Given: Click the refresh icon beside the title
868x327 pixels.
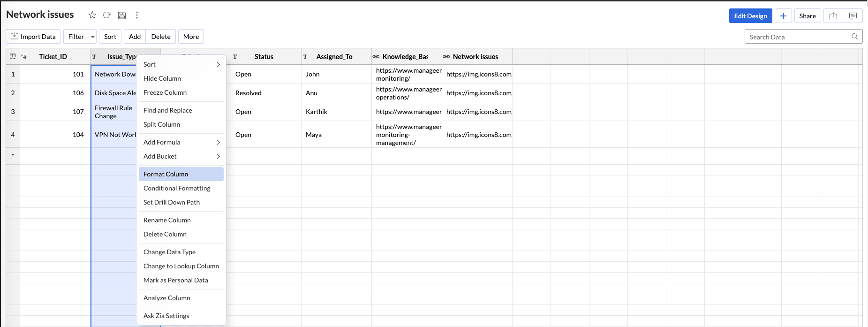Looking at the screenshot, I should (107, 15).
